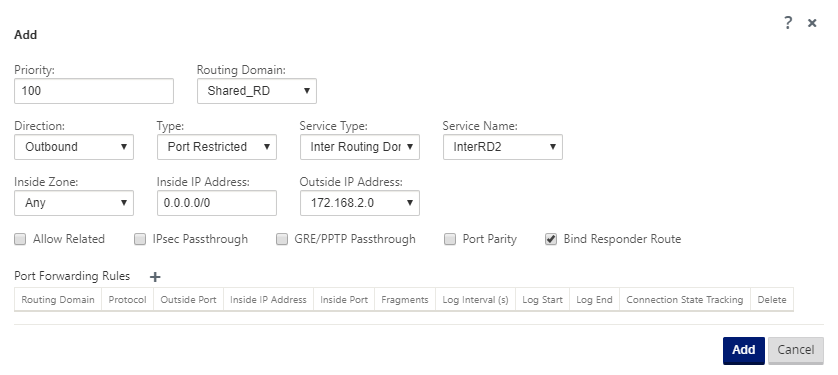Image resolution: width=838 pixels, height=375 pixels.
Task: Expand the Direction dropdown showing Outbound
Action: [74, 147]
